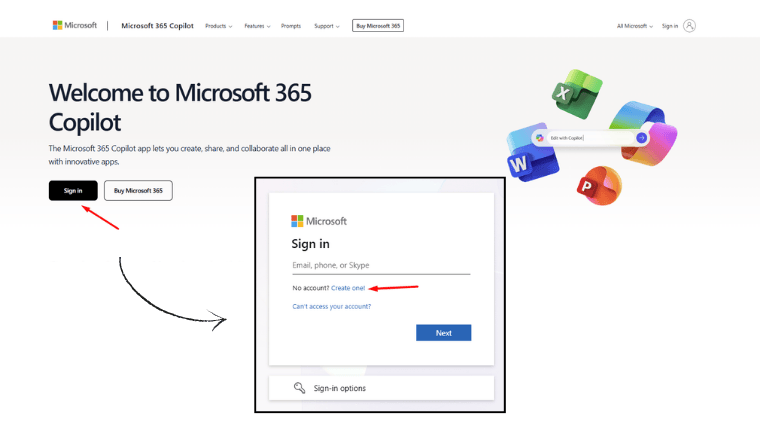Focus the Email, phone, or Skype field
The image size is (760, 430).
coord(381,266)
